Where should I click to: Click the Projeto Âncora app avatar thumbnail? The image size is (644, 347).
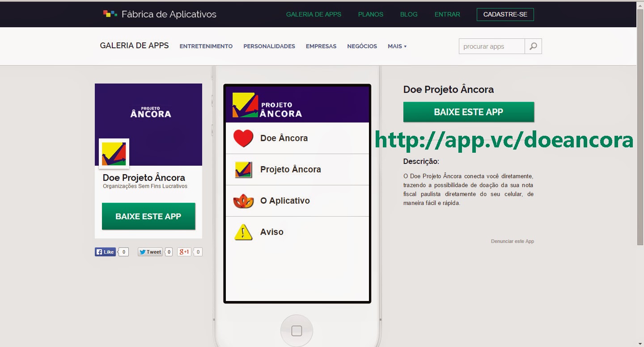pos(114,154)
